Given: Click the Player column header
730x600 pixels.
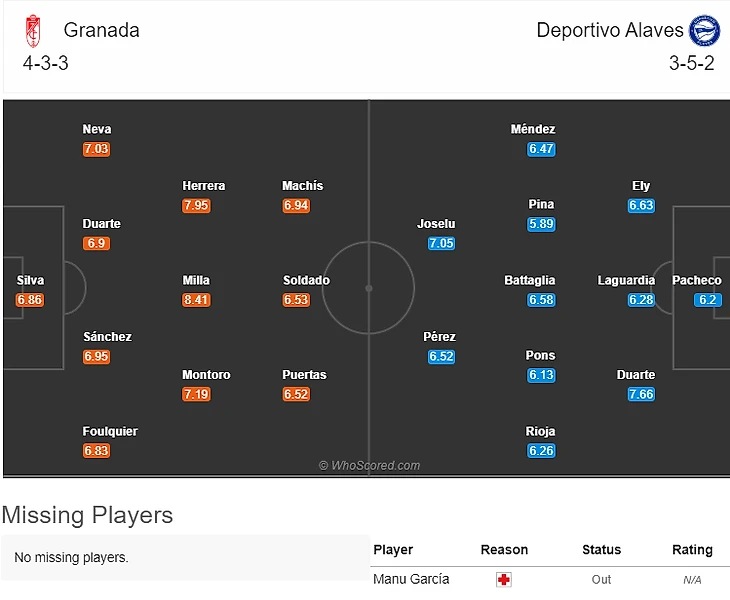Looking at the screenshot, I should click(393, 550).
